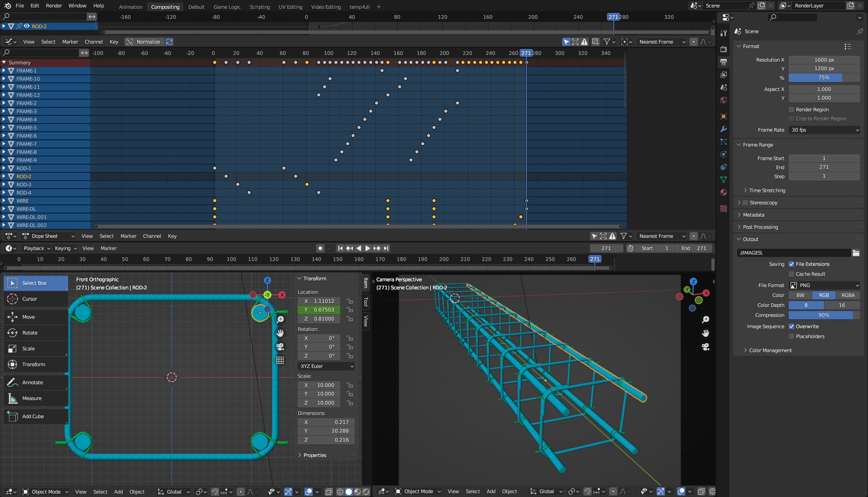Select the Annotate tool
Viewport: 868px width, 497px height.
(x=36, y=382)
